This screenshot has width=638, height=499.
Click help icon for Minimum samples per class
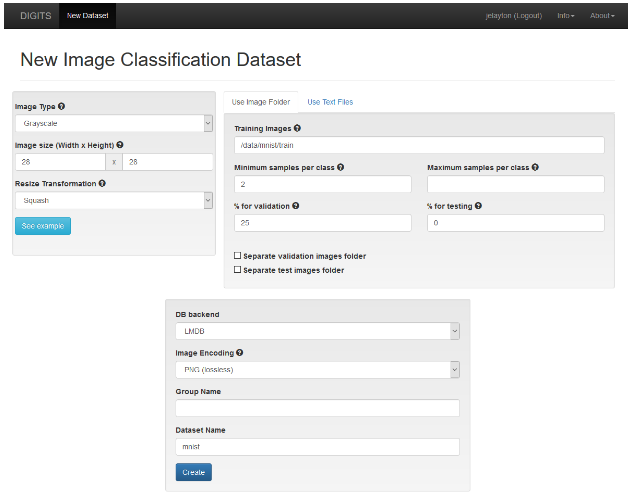pos(340,168)
